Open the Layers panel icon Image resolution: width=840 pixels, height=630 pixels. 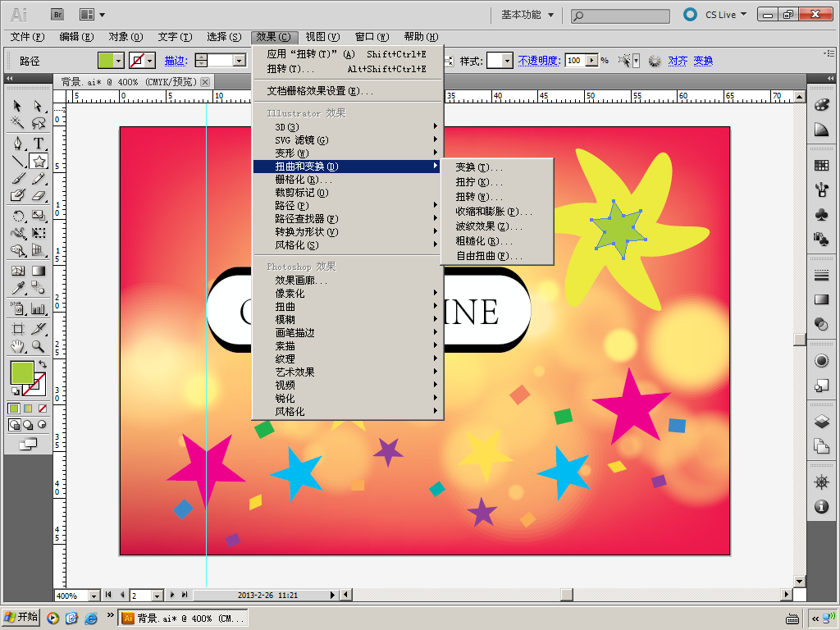[821, 421]
